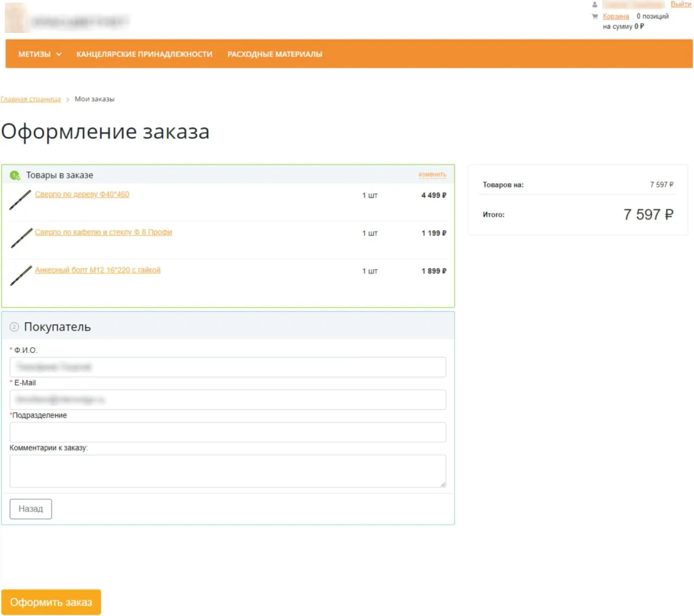
Task: Open Расходные материалы menu item
Action: pos(274,54)
